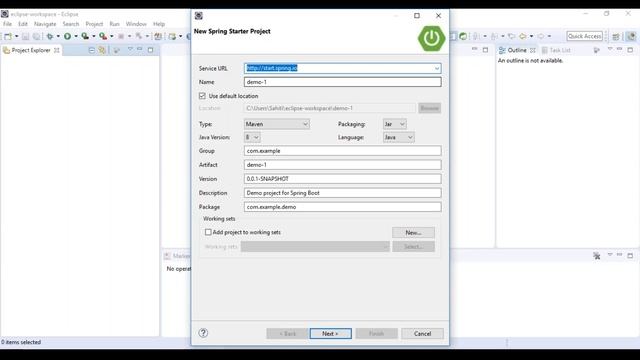640x360 pixels.
Task: Maximize the bottom Markers panel
Action: click(x=630, y=256)
